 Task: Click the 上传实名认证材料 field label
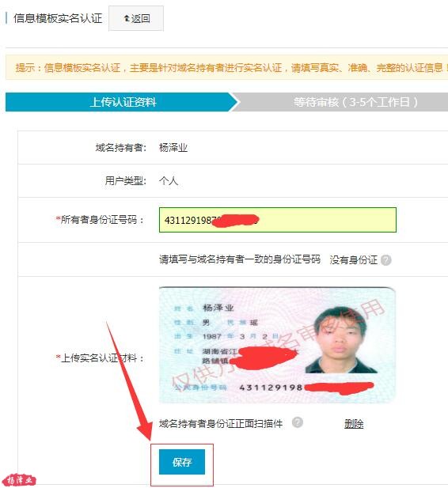100,358
